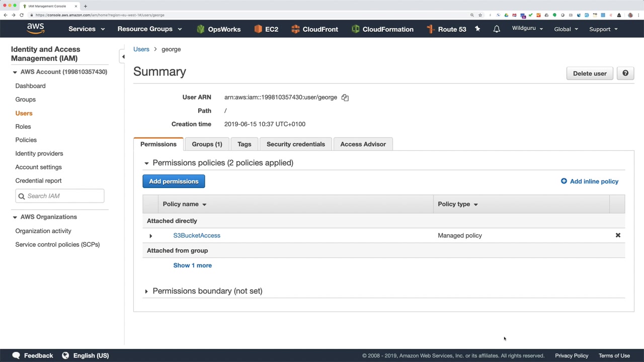Open the Wildguru account menu
The height and width of the screenshot is (362, 644).
[x=527, y=28]
